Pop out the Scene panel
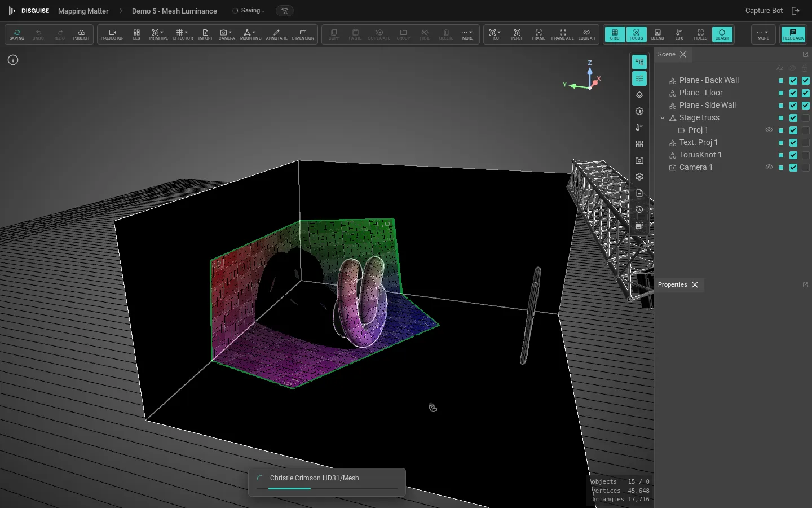 [x=805, y=55]
